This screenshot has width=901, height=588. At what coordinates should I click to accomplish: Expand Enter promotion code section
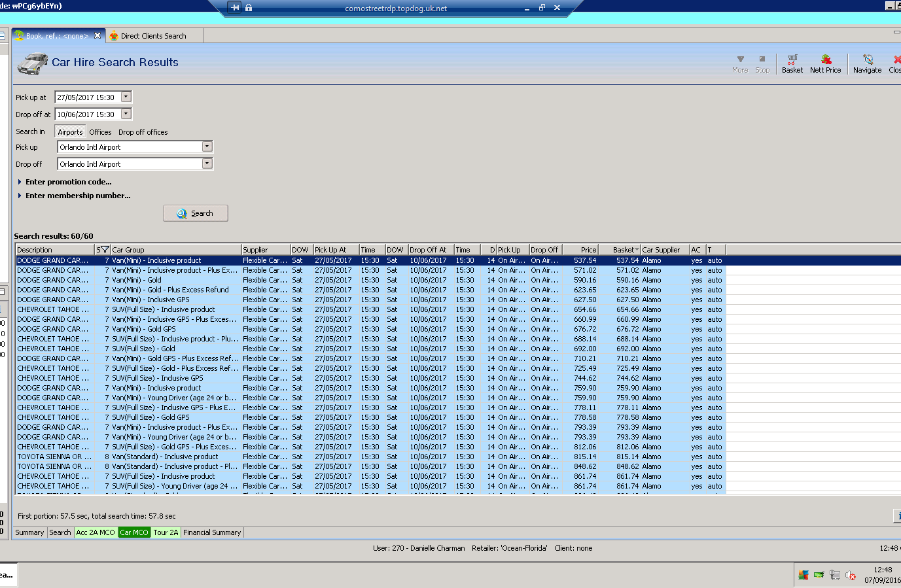coord(64,182)
